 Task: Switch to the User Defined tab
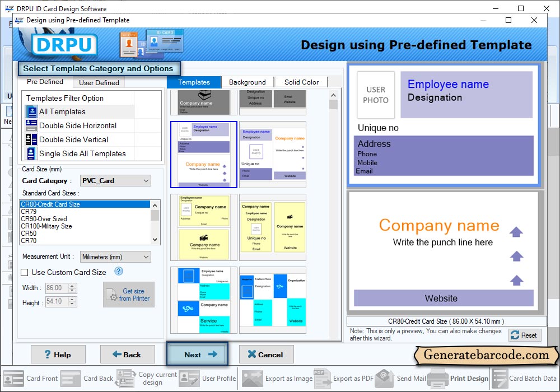click(x=99, y=82)
